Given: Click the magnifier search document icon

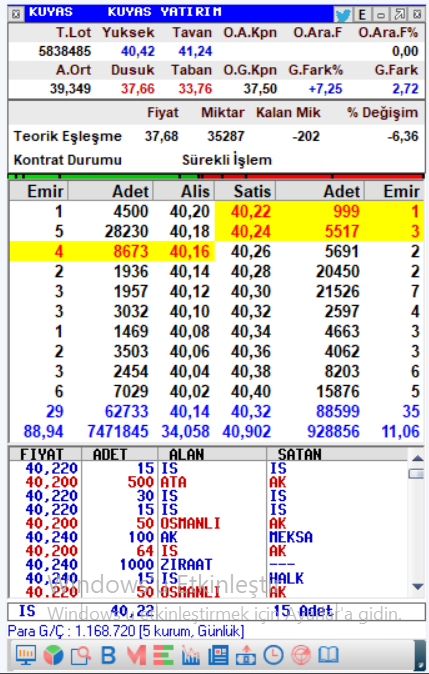Looking at the screenshot, I should point(81,655).
